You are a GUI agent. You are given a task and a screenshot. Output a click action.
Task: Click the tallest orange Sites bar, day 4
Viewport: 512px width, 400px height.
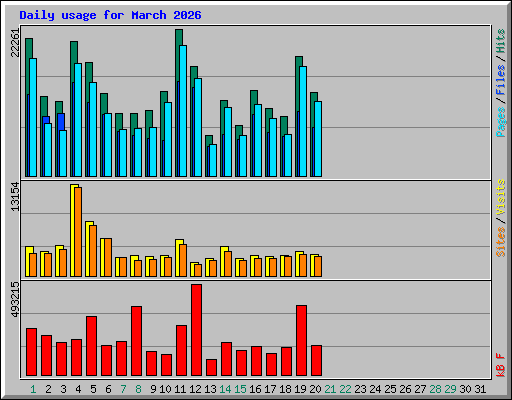click(x=78, y=232)
